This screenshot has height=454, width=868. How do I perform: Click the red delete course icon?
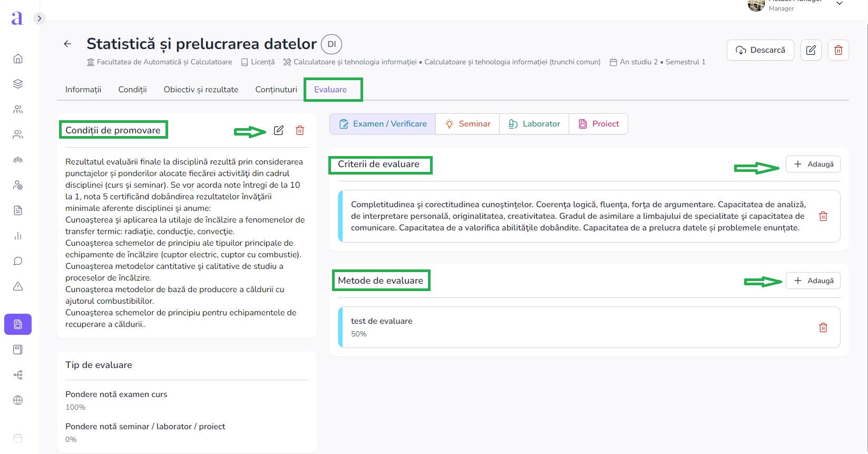coord(838,50)
